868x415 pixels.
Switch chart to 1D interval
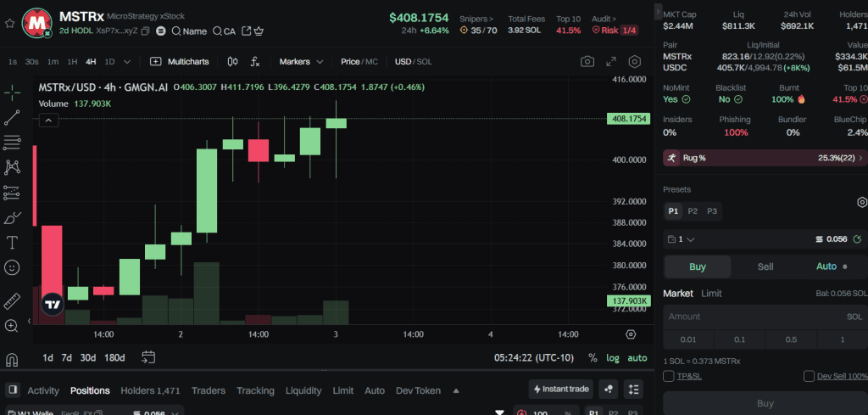tap(109, 61)
